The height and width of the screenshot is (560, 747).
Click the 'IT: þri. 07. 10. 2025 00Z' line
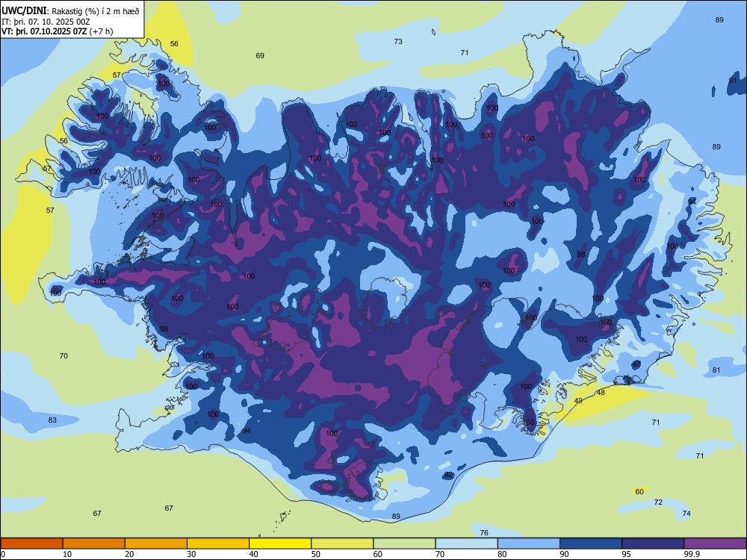tap(46, 22)
